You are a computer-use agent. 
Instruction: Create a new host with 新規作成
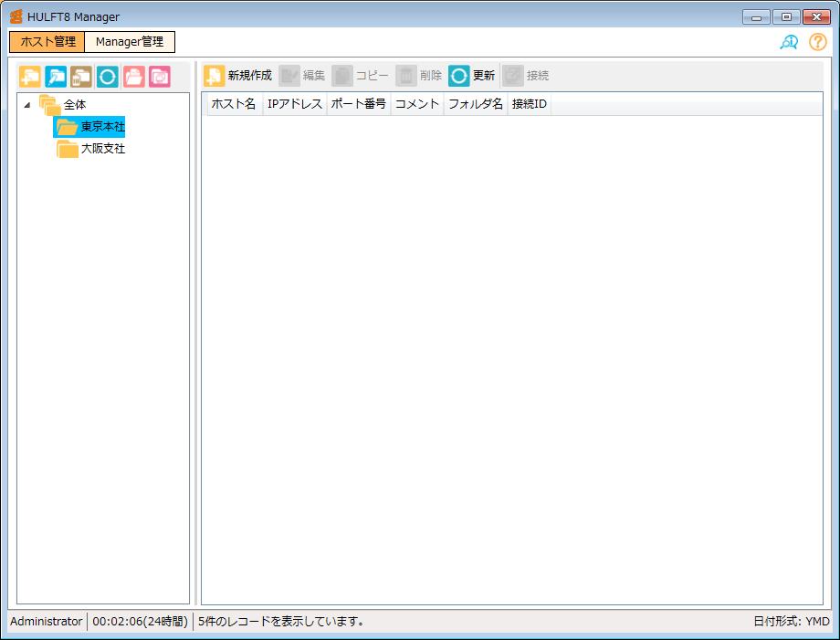point(238,76)
